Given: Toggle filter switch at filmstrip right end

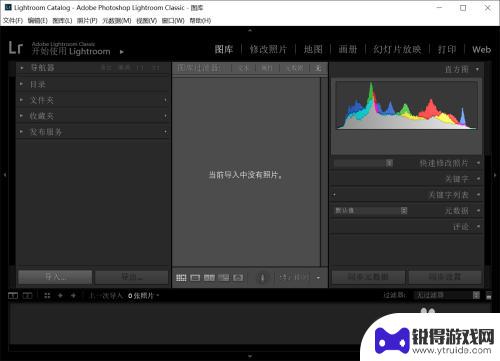Looking at the screenshot, I should [x=489, y=296].
